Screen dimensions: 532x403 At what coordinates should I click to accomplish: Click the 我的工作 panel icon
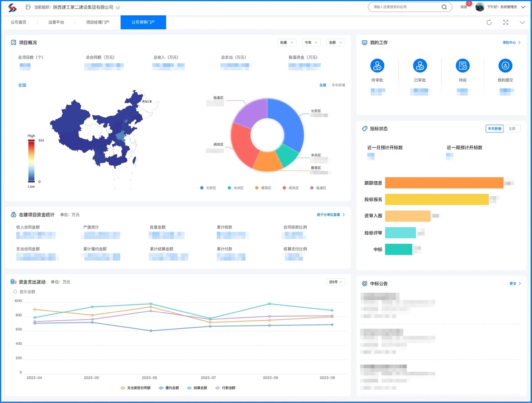[x=365, y=42]
